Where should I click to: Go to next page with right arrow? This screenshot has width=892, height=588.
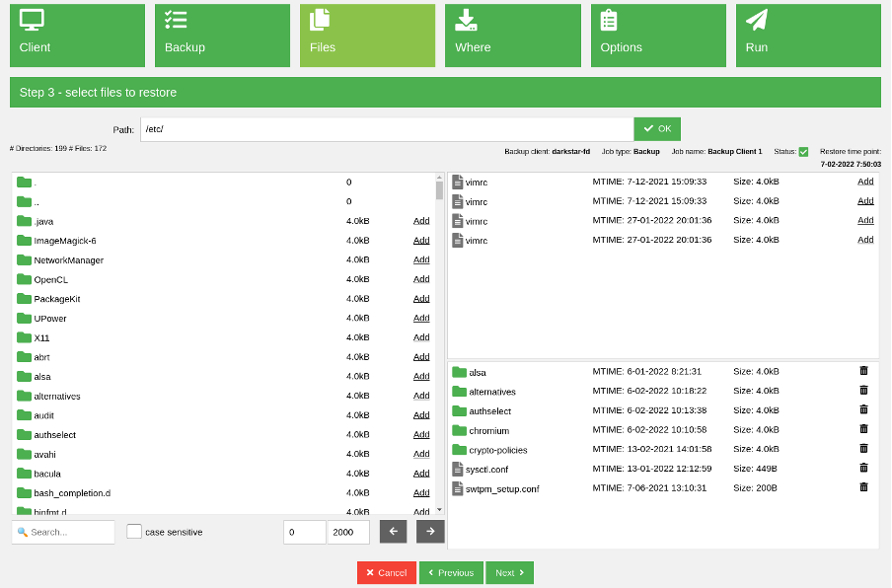click(x=430, y=532)
